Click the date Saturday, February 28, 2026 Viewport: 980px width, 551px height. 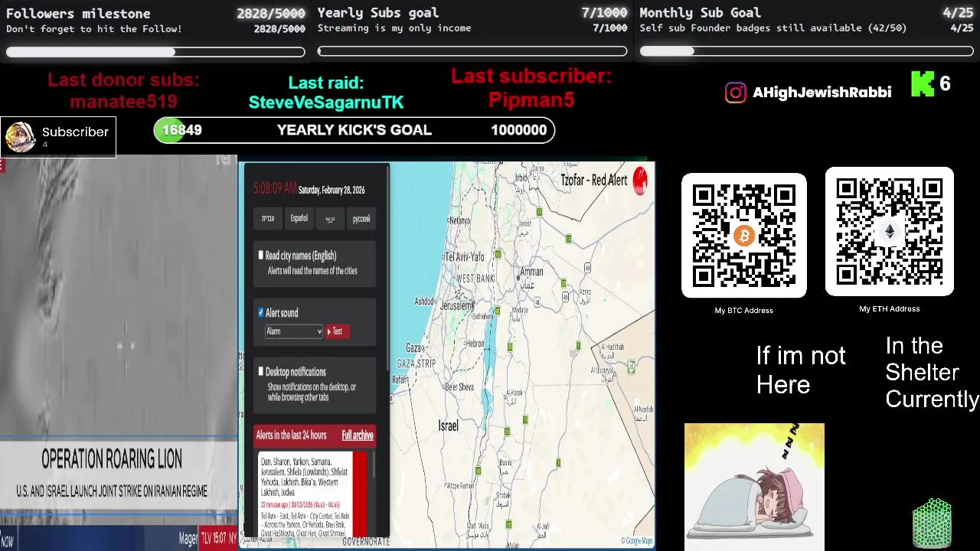(x=332, y=190)
